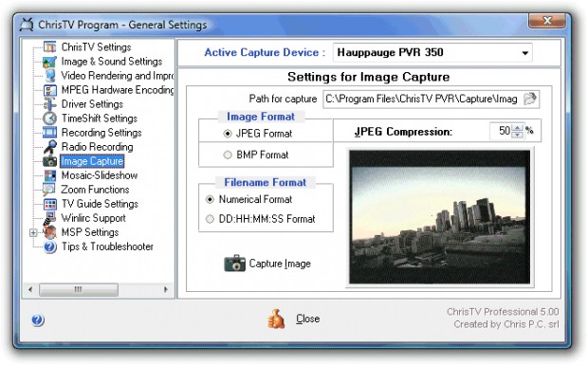Click the Close button
The image size is (588, 365).
[308, 319]
